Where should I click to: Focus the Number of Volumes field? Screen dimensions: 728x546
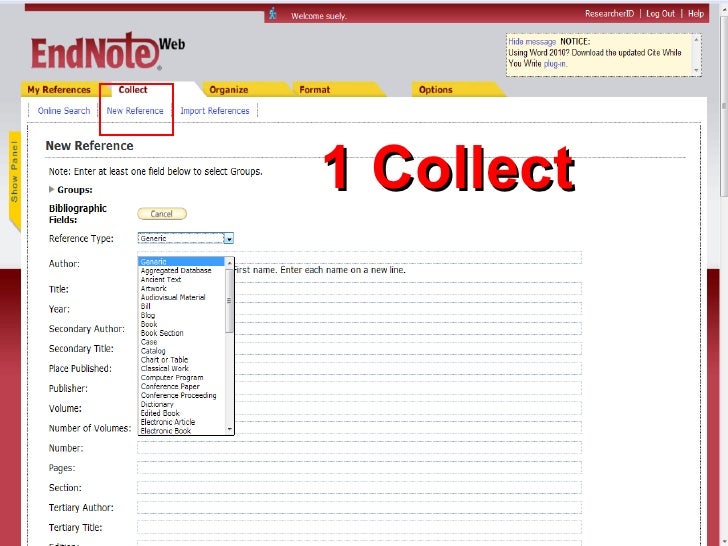(359, 428)
